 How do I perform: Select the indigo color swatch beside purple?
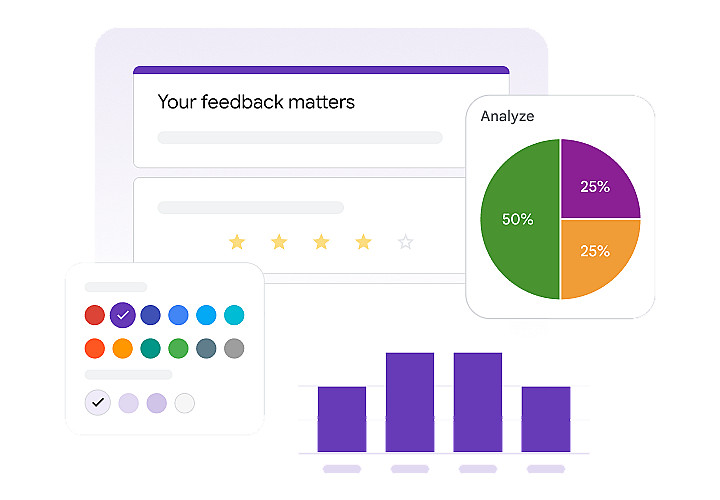pos(150,315)
